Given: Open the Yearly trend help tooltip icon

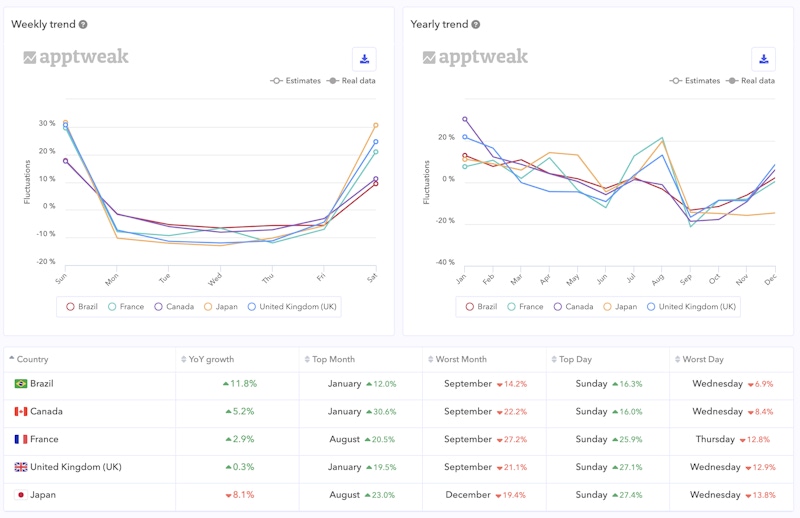Looking at the screenshot, I should [x=476, y=24].
